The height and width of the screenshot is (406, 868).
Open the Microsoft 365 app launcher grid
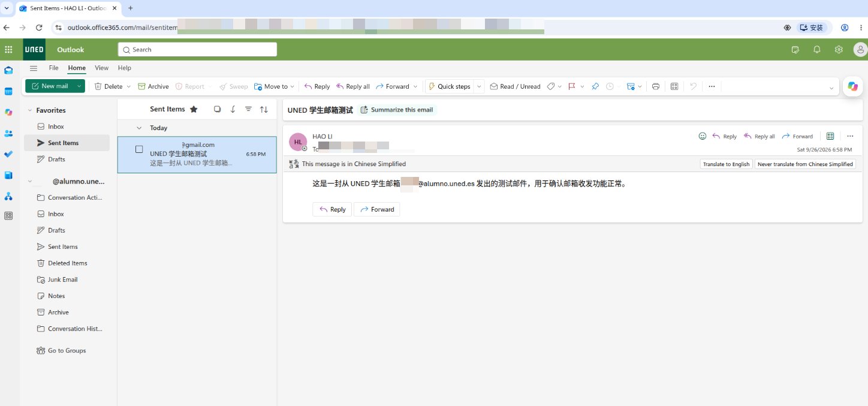[8, 50]
